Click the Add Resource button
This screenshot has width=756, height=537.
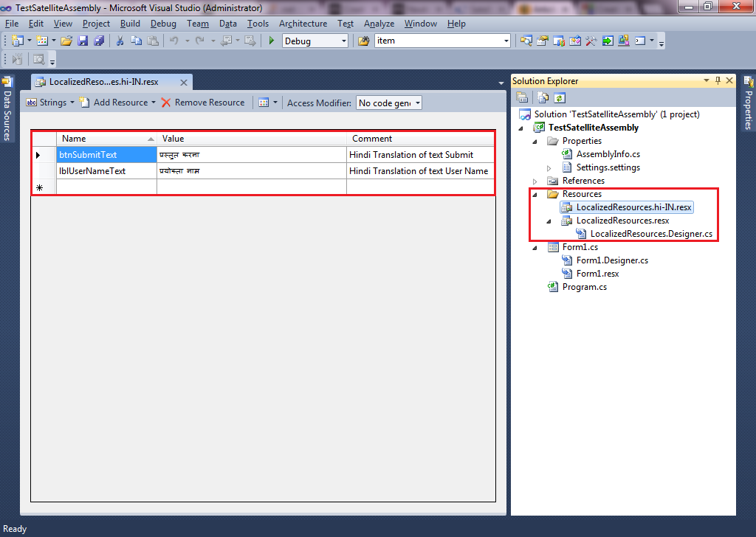point(114,102)
